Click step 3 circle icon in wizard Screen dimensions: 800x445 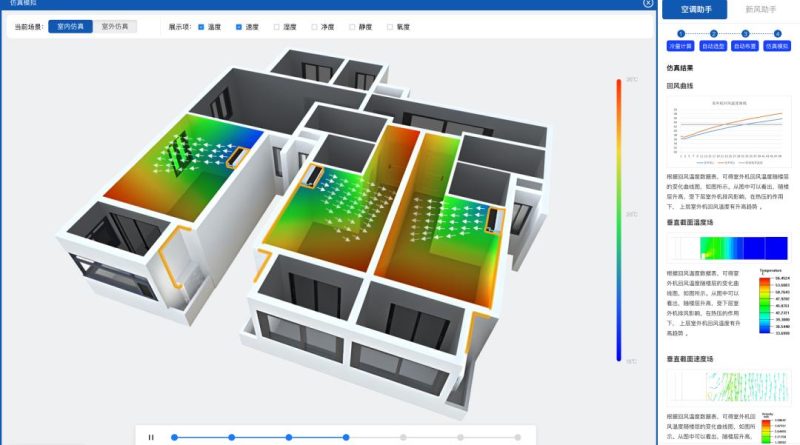click(x=744, y=33)
